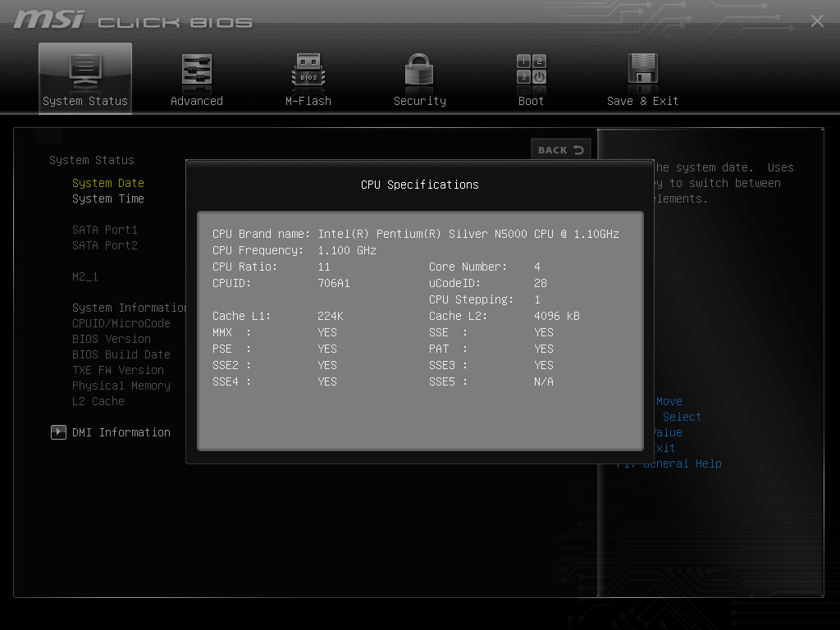Click the System Status heading in left panel
840x630 pixels.
click(x=92, y=160)
